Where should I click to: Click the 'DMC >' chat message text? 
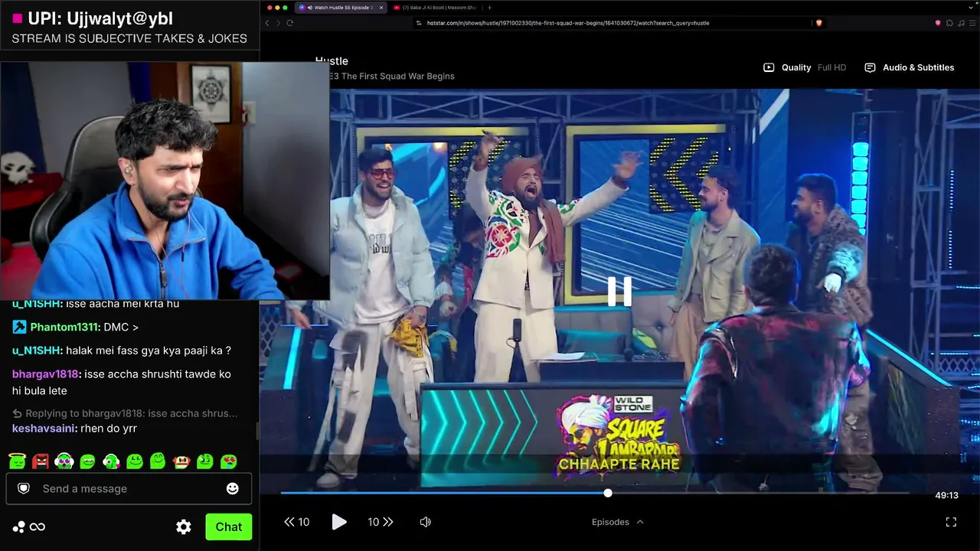[x=121, y=328]
